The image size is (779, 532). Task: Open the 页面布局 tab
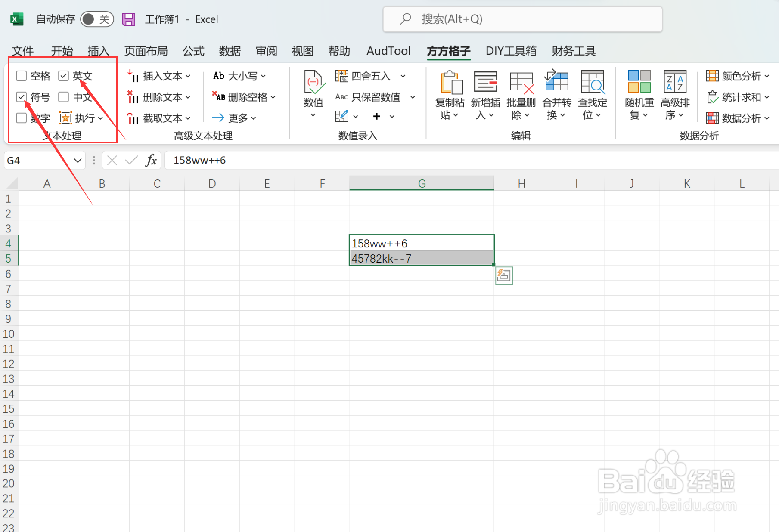[x=146, y=51]
